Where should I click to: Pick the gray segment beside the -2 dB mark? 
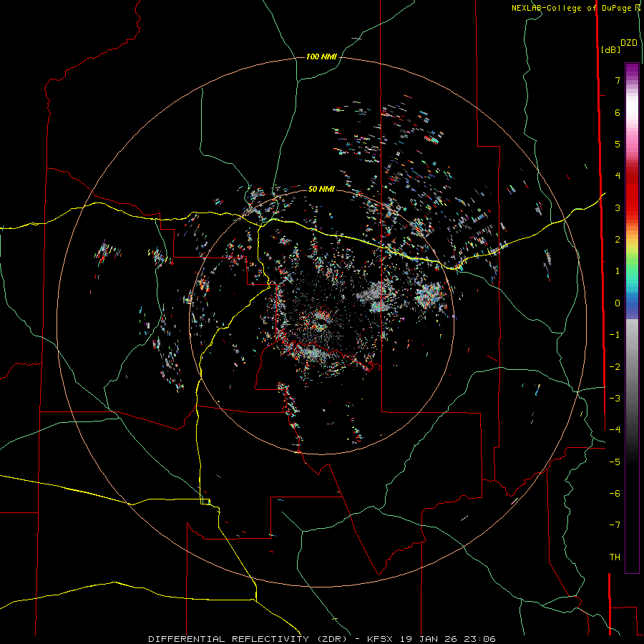pos(632,367)
